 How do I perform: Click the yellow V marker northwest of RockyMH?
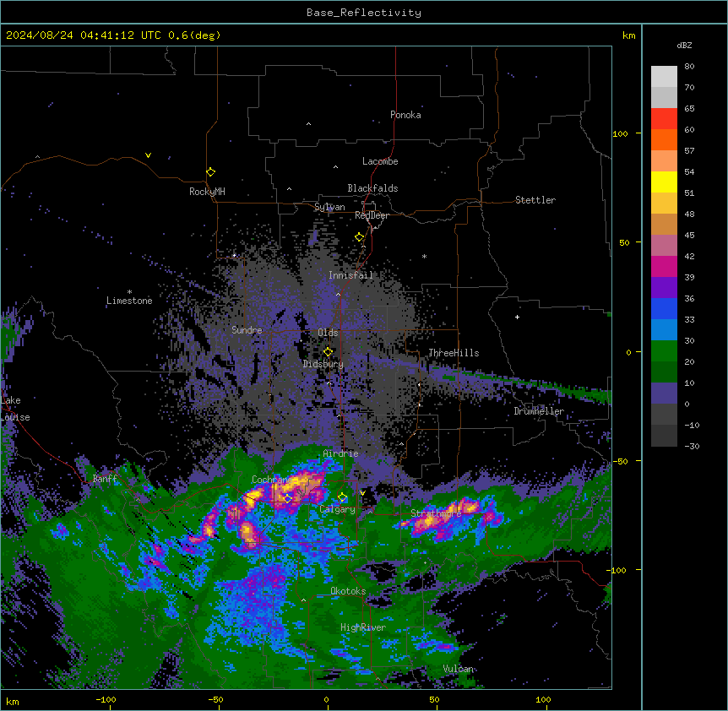coord(148,155)
